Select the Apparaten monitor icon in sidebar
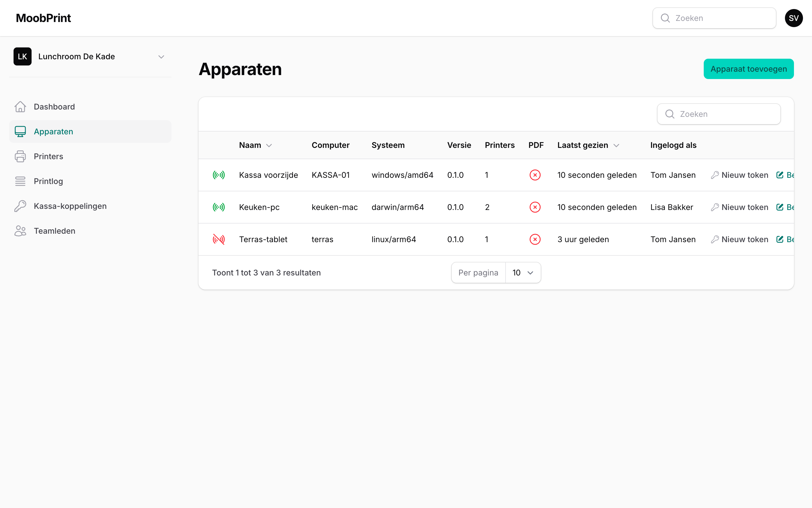This screenshot has width=812, height=508. [x=20, y=131]
